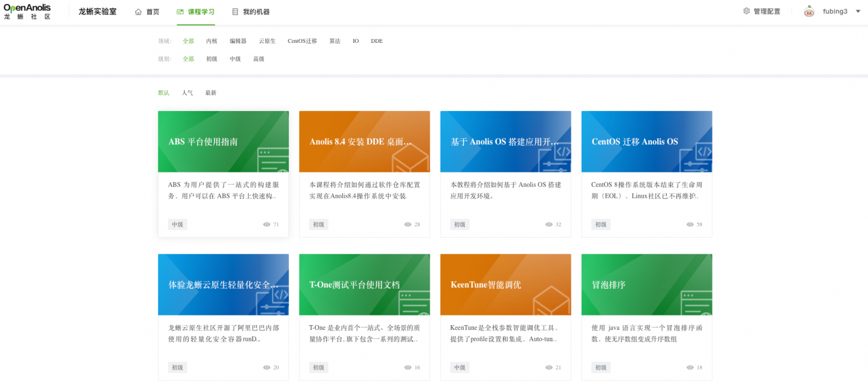This screenshot has height=383, width=868.
Task: Sort courses by 人气
Action: pos(187,93)
